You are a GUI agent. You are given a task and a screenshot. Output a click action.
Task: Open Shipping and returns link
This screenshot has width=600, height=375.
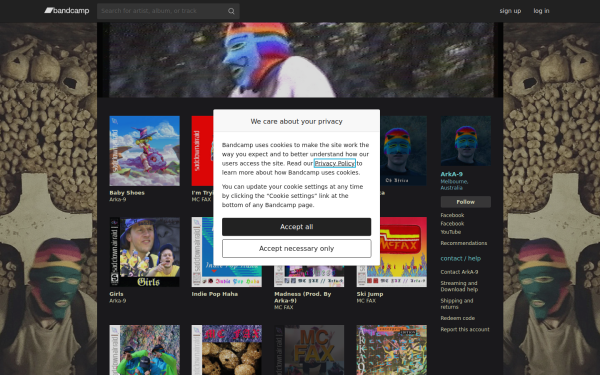(457, 304)
